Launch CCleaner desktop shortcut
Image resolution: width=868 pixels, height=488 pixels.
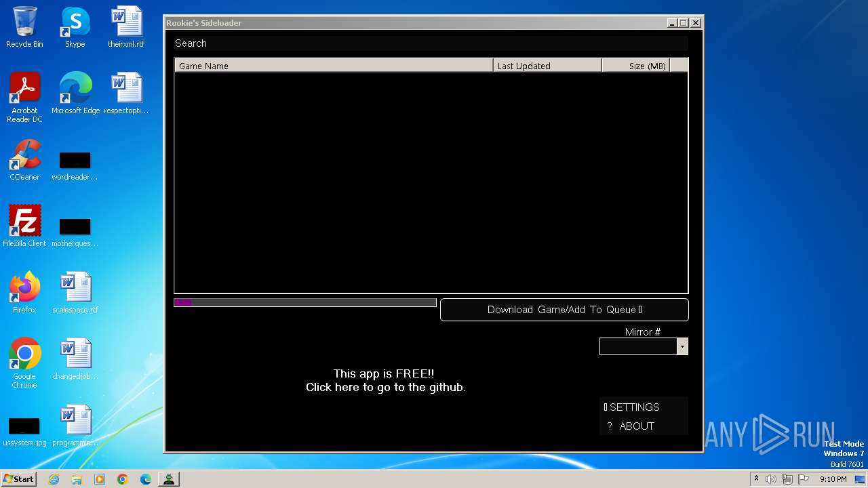pyautogui.click(x=24, y=160)
